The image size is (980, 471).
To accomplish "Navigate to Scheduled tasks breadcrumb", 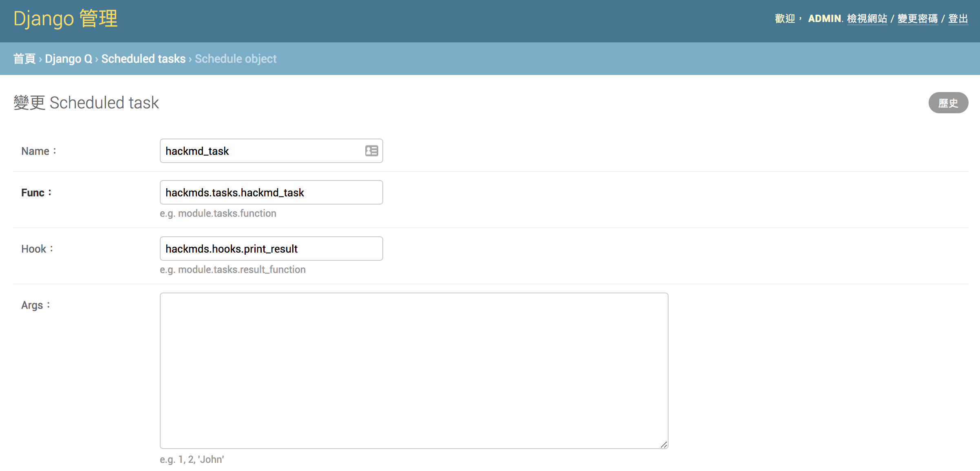I will click(x=143, y=59).
